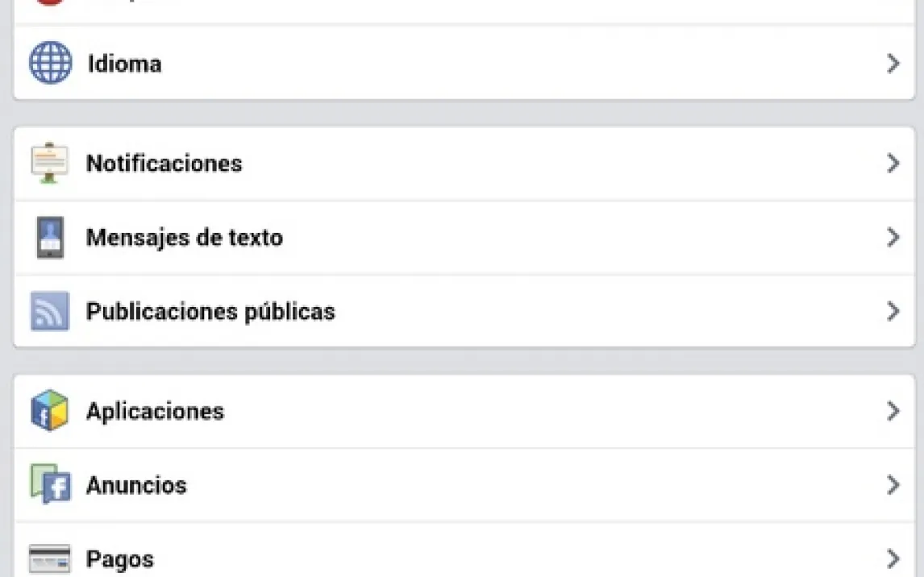Click the credit card icon for Pagos

click(50, 558)
